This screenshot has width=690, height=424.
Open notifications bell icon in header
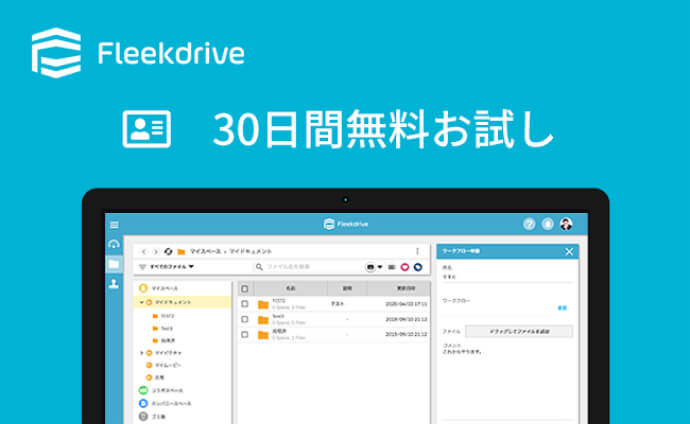click(547, 224)
